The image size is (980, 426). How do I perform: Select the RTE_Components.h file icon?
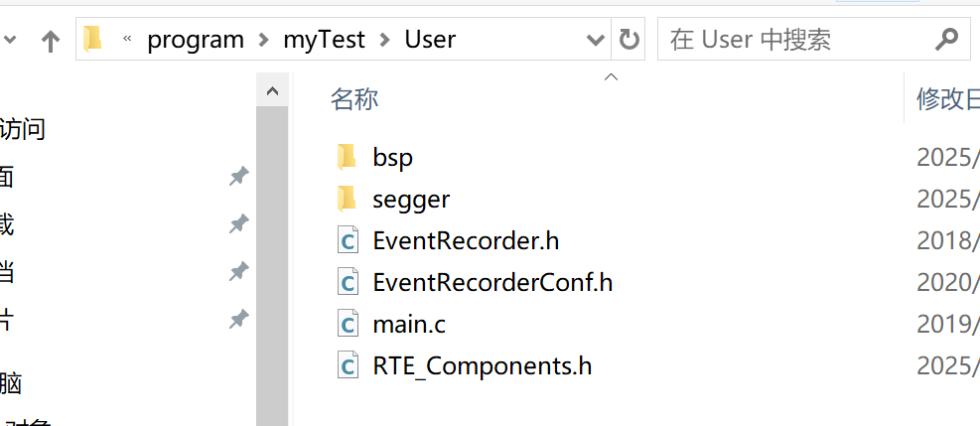tap(349, 365)
